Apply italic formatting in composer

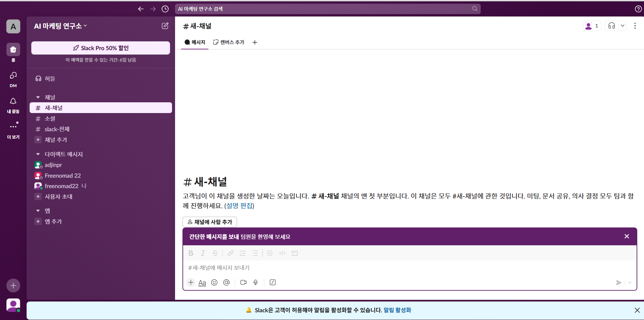click(x=203, y=253)
